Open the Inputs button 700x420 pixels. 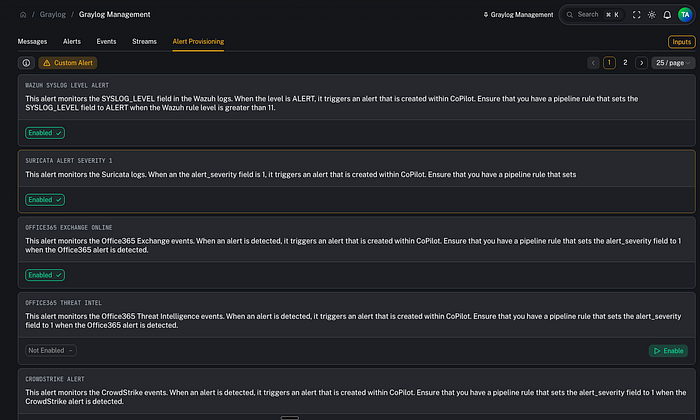click(681, 42)
